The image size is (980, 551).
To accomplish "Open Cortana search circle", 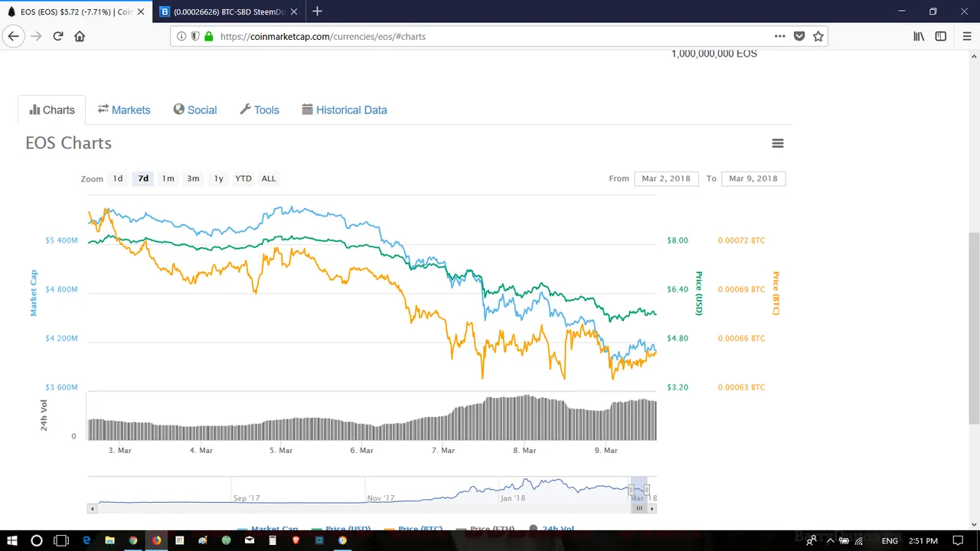I will coord(36,540).
